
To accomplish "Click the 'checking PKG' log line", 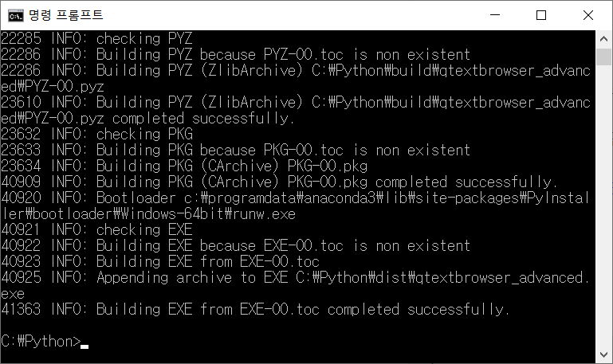I will click(97, 135).
